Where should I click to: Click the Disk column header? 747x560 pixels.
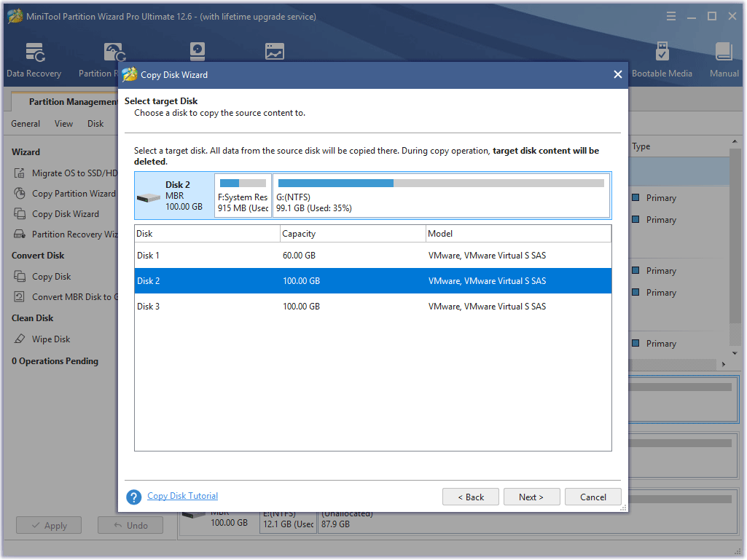tap(207, 234)
